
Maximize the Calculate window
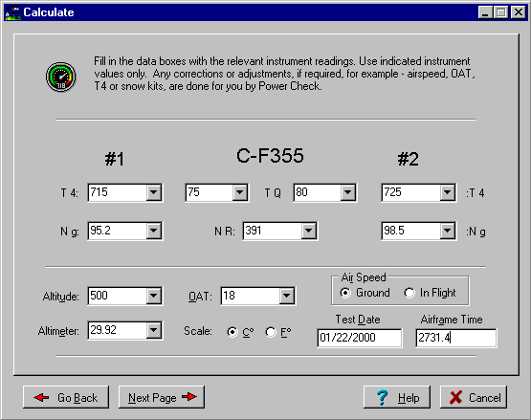tap(500, 12)
